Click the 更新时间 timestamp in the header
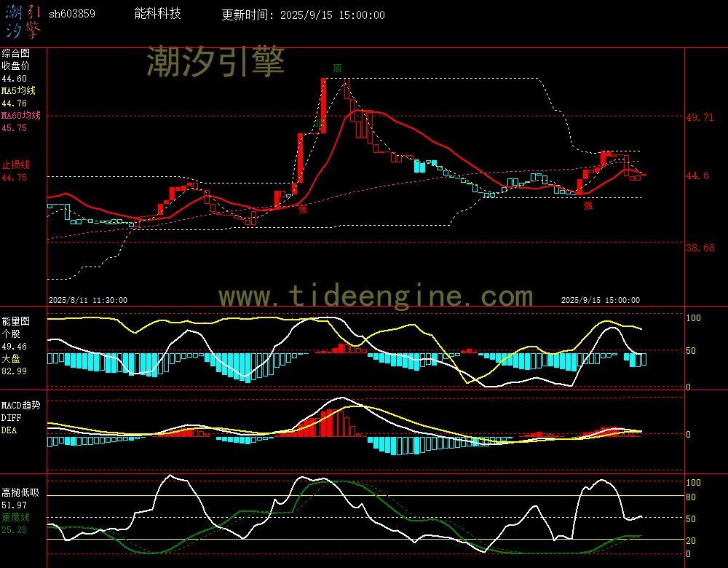Screen dimensions: 728x568 (x=303, y=15)
